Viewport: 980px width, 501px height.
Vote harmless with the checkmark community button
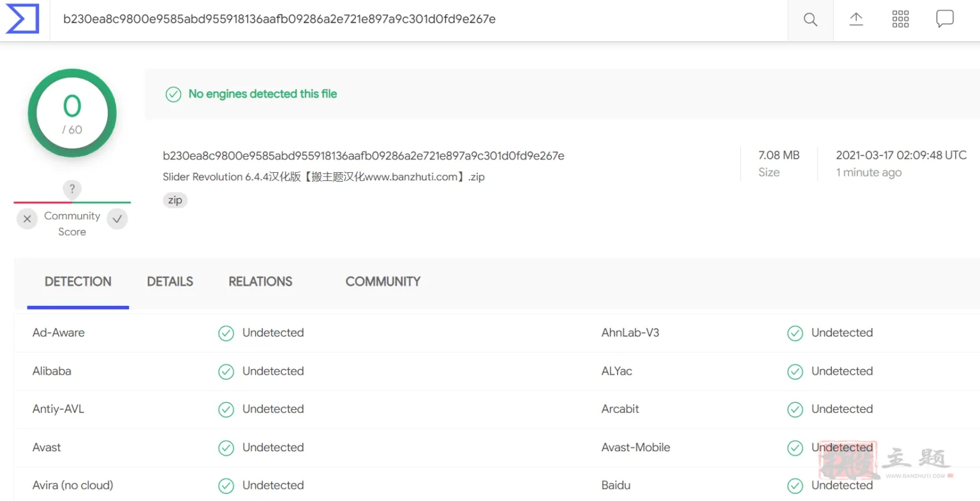coord(117,219)
